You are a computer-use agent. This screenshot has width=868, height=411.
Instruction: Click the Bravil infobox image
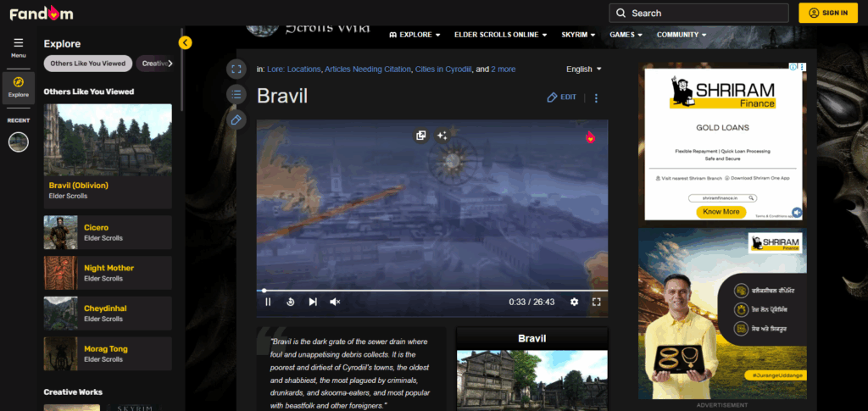click(x=532, y=380)
